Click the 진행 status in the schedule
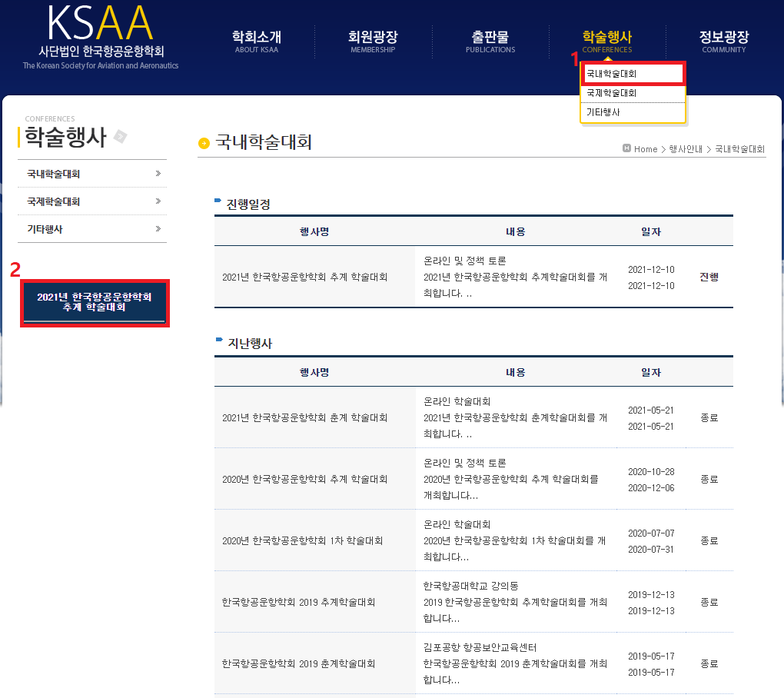The image size is (784, 698). point(709,277)
